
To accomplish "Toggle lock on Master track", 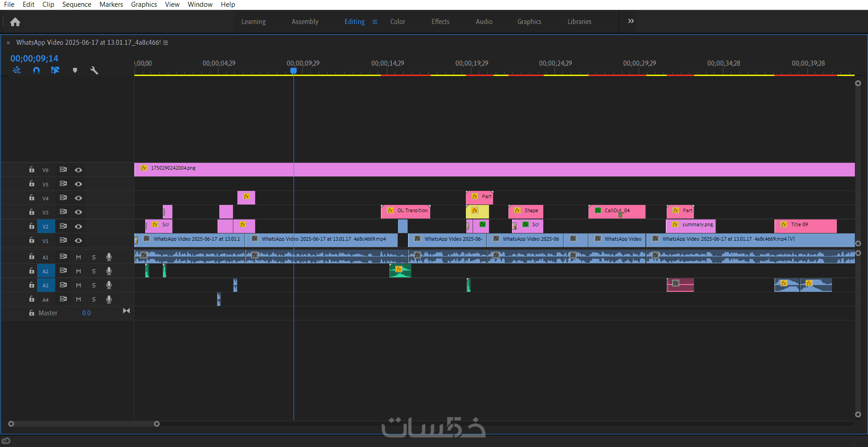I will tap(32, 313).
